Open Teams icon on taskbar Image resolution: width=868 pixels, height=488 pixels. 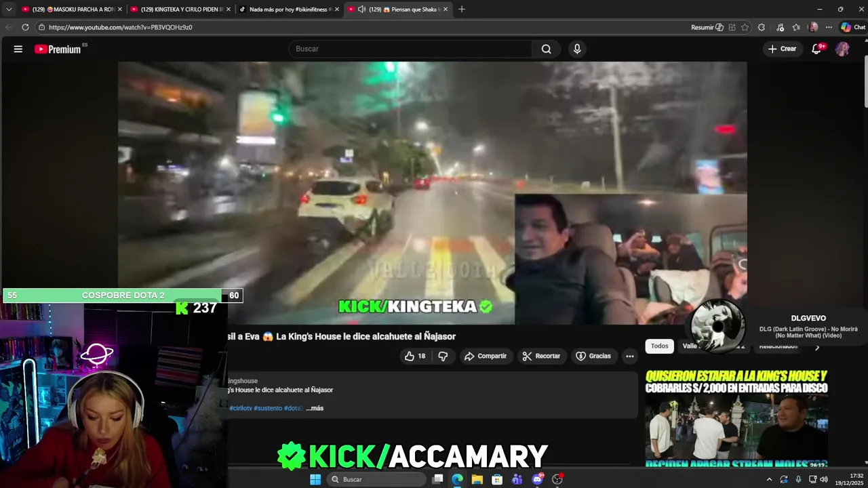coord(517,479)
